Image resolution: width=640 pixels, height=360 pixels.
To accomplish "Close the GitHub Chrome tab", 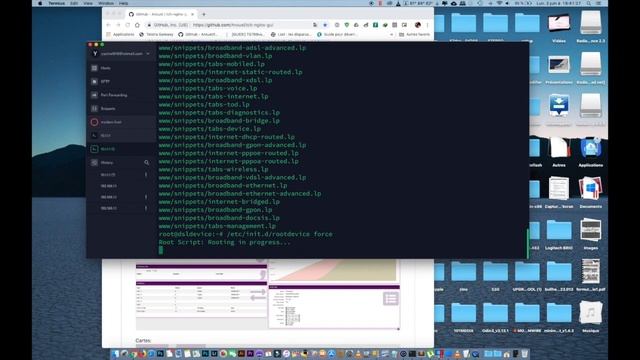I will pos(193,14).
